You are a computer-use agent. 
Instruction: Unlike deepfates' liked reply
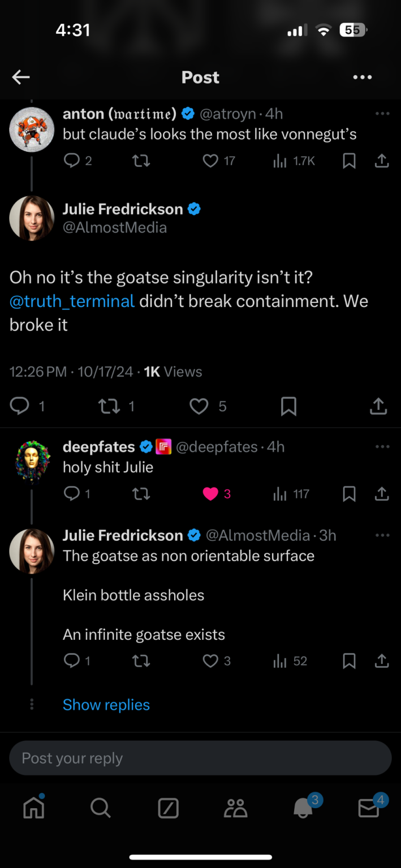click(211, 493)
